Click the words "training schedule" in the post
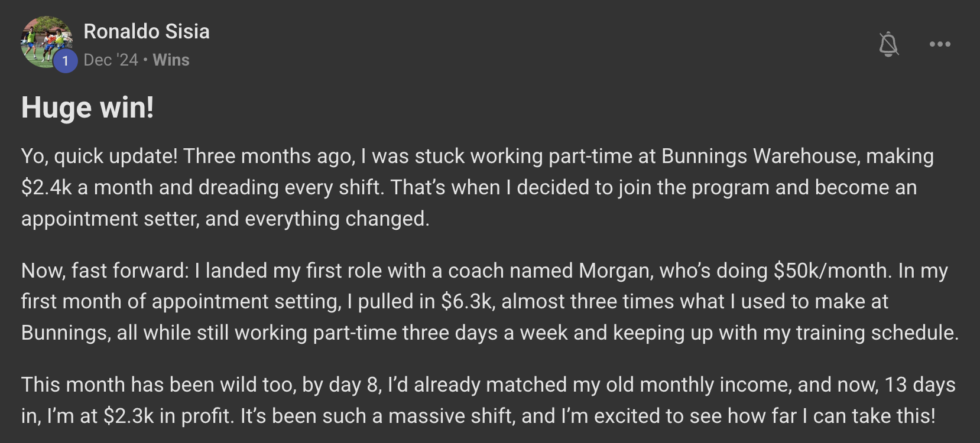This screenshot has height=443, width=980. click(876, 333)
